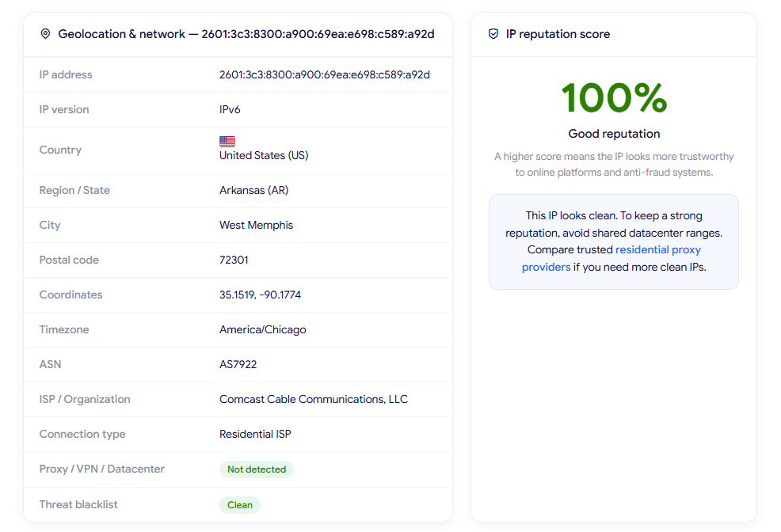Image resolution: width=781 pixels, height=532 pixels.
Task: Click the City row label
Action: (50, 225)
